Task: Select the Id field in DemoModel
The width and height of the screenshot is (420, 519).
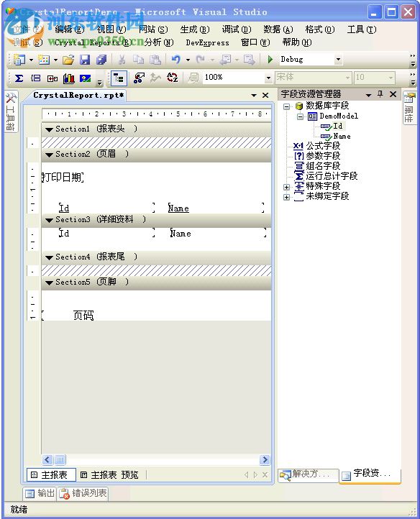Action: [x=337, y=126]
